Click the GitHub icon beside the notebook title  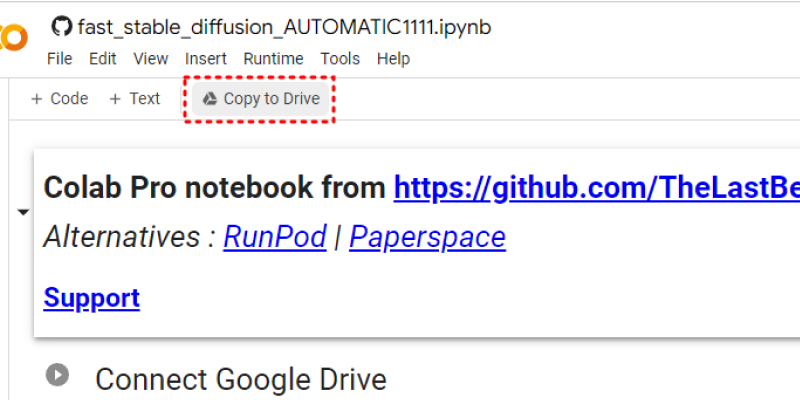pyautogui.click(x=62, y=26)
